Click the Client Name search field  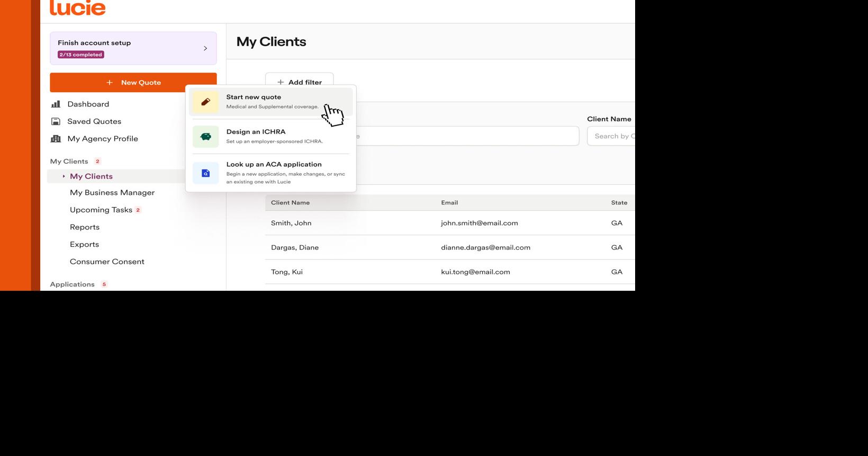coord(611,136)
